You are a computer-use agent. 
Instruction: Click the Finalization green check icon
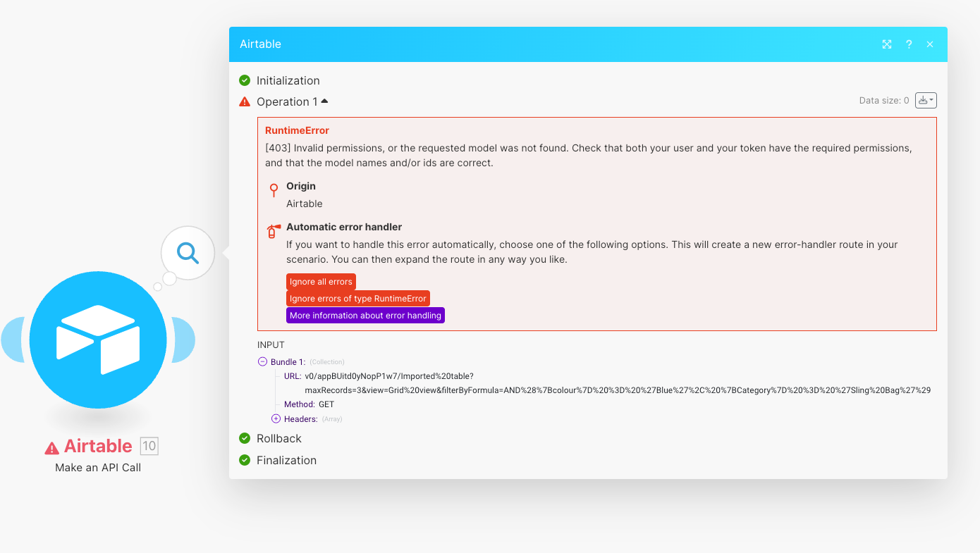click(x=245, y=460)
